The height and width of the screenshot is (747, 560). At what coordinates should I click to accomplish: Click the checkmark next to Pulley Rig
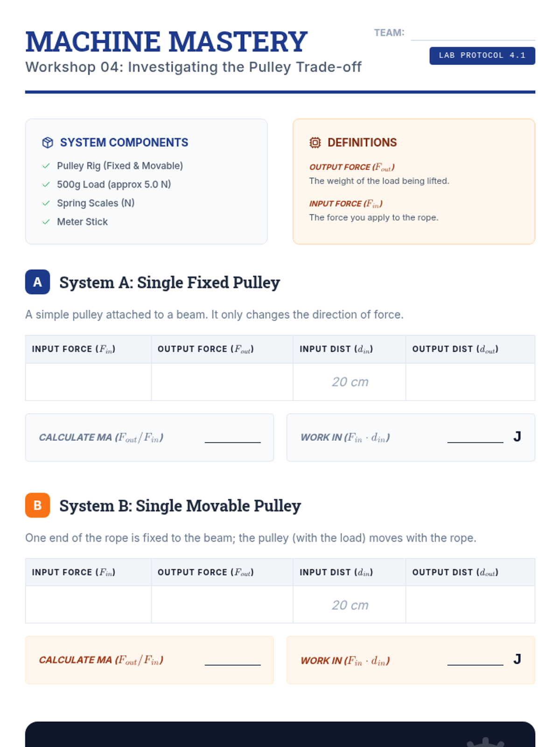46,166
